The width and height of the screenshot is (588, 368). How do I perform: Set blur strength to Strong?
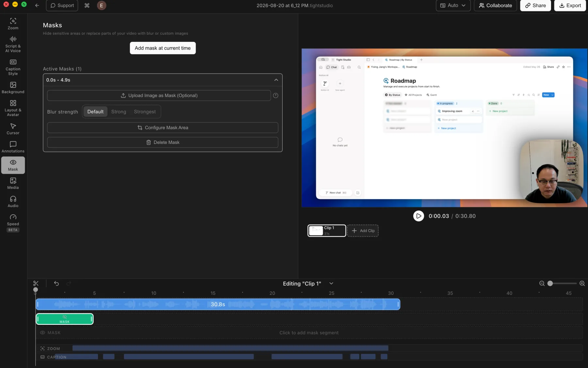click(x=119, y=112)
